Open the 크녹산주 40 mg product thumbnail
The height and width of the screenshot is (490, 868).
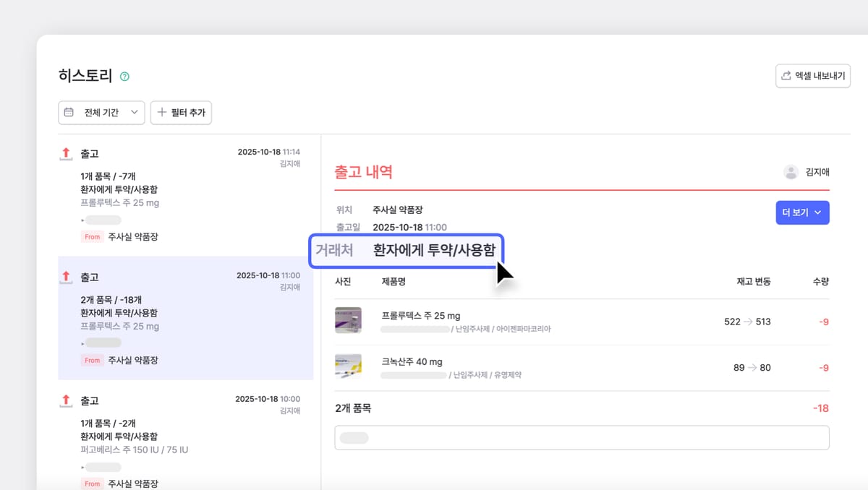click(348, 367)
